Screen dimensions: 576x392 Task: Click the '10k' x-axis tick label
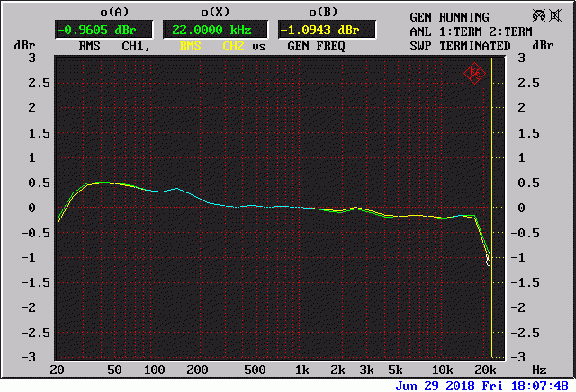tap(442, 370)
